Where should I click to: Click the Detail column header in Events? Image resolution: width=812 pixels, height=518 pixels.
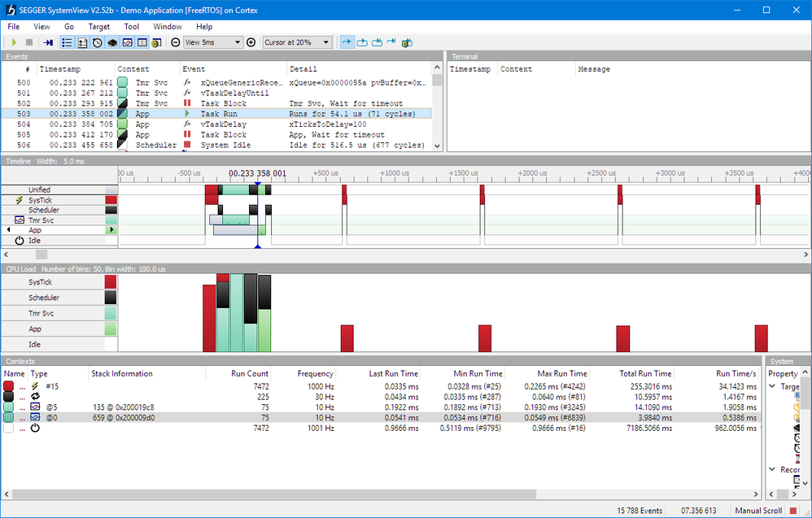(x=359, y=69)
